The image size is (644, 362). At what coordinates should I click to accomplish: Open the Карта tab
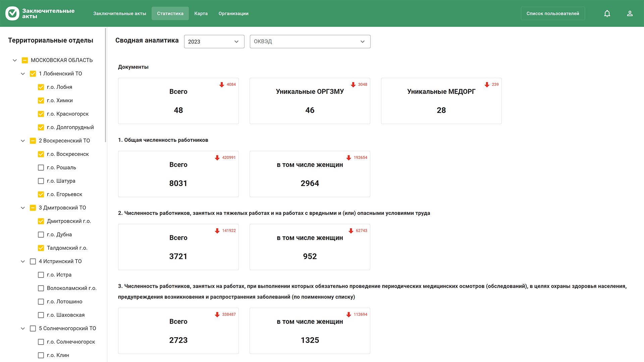pyautogui.click(x=201, y=13)
